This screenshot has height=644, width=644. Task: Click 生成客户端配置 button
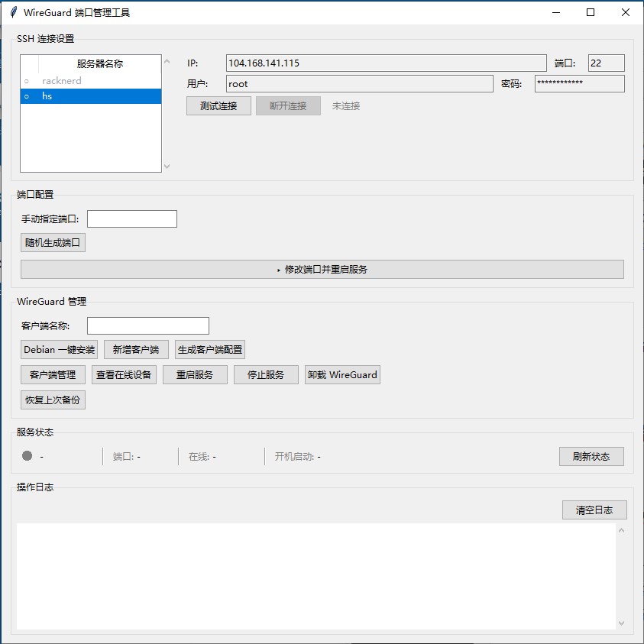[210, 350]
